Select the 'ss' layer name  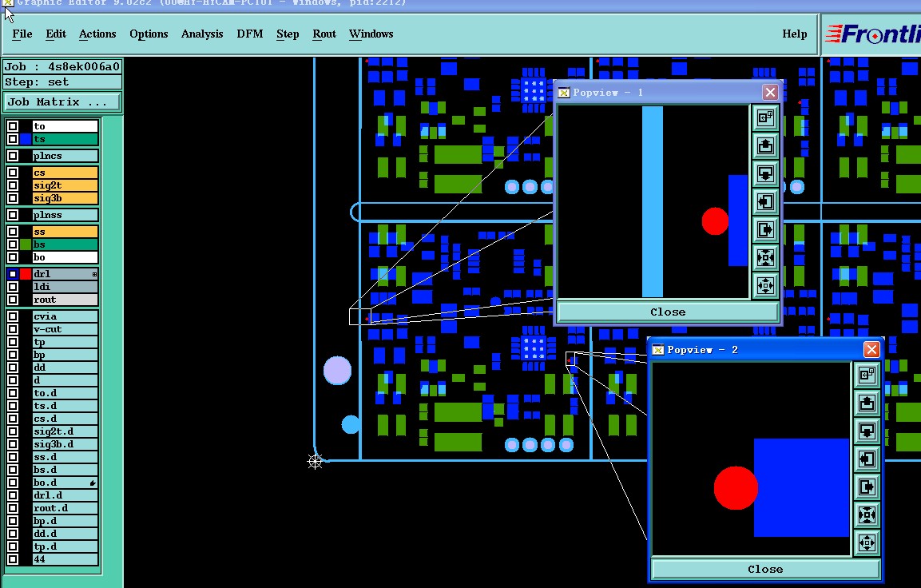click(66, 232)
